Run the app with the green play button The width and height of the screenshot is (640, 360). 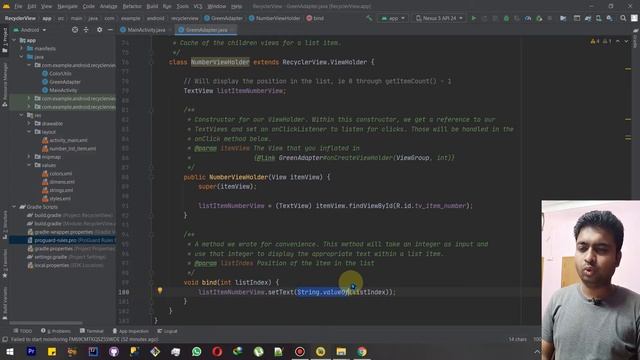coord(473,18)
